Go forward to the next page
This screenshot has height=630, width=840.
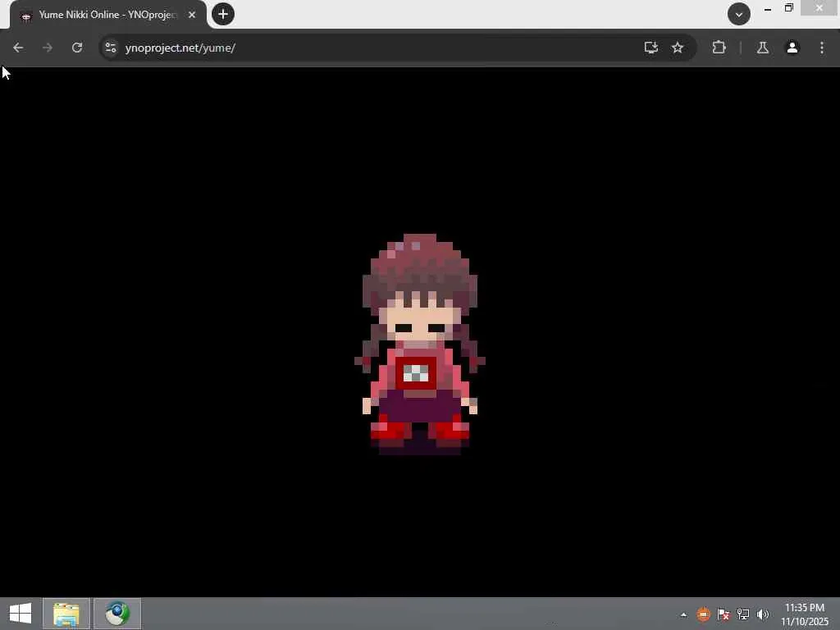[48, 48]
